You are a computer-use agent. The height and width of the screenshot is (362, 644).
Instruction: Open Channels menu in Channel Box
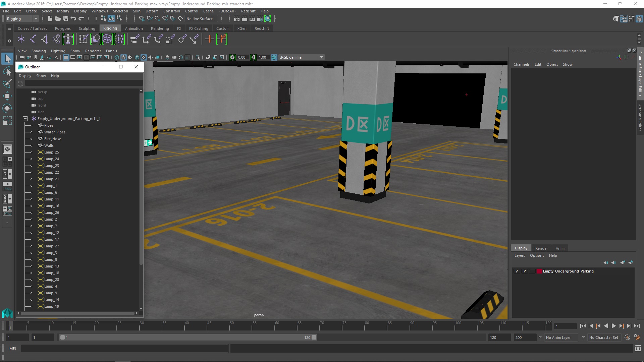[x=521, y=64]
